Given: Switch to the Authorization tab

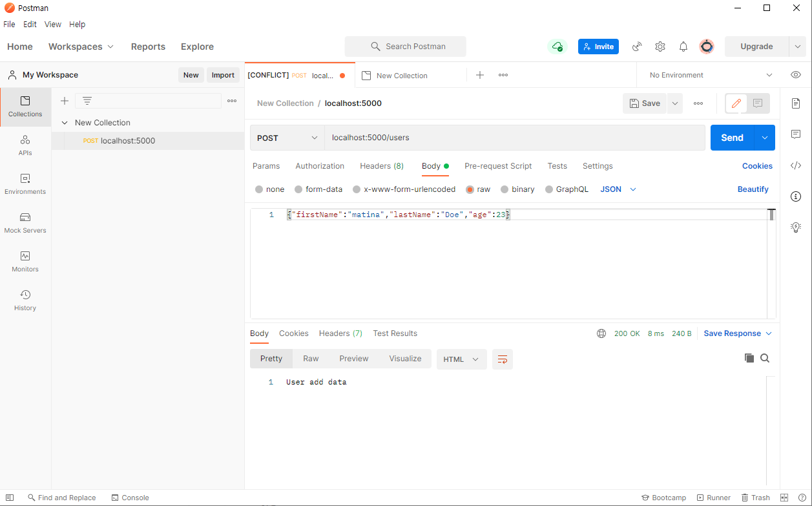Looking at the screenshot, I should pos(320,166).
